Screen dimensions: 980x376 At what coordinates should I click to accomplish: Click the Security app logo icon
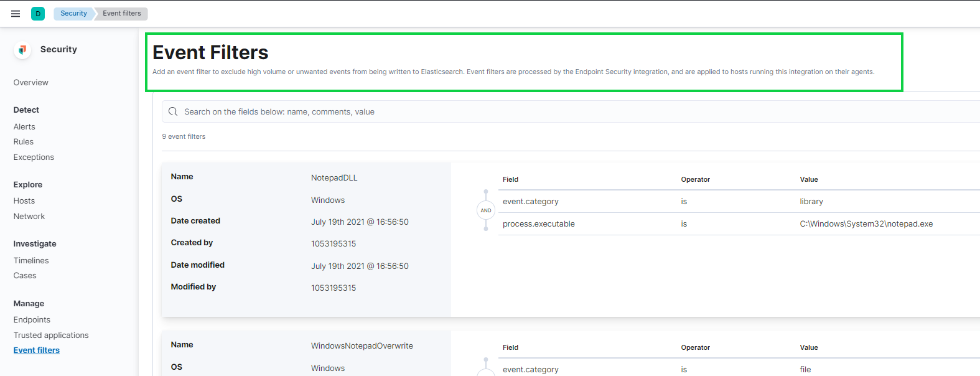pyautogui.click(x=22, y=50)
